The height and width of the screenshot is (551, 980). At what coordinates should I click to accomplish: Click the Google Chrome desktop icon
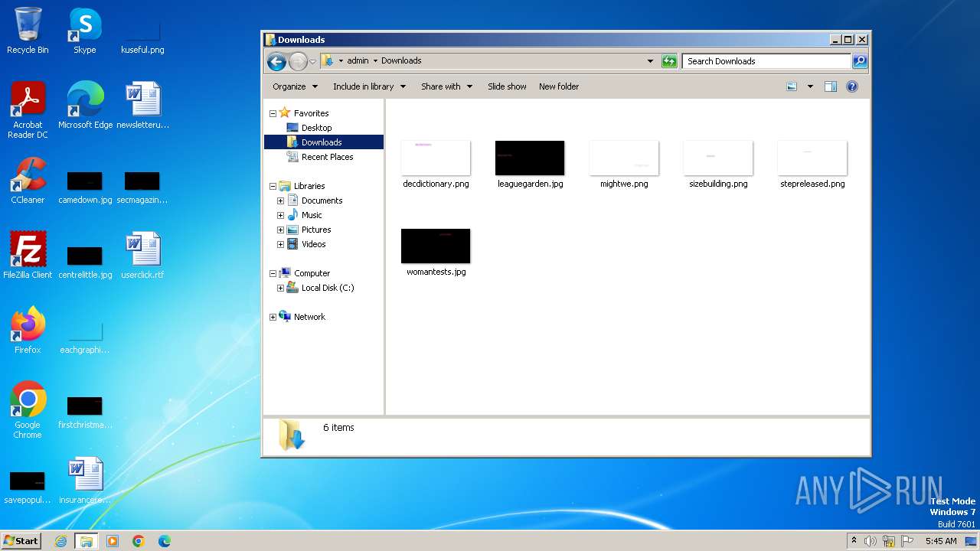(28, 409)
